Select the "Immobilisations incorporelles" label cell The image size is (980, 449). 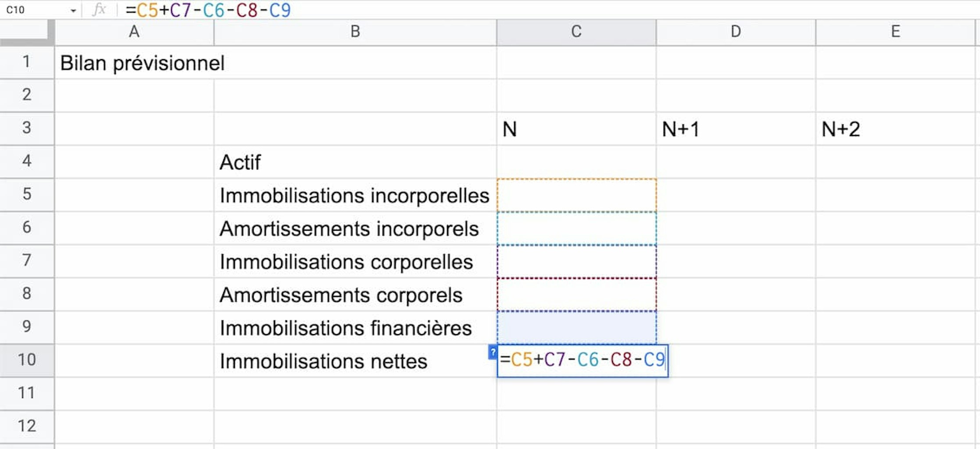click(x=354, y=196)
